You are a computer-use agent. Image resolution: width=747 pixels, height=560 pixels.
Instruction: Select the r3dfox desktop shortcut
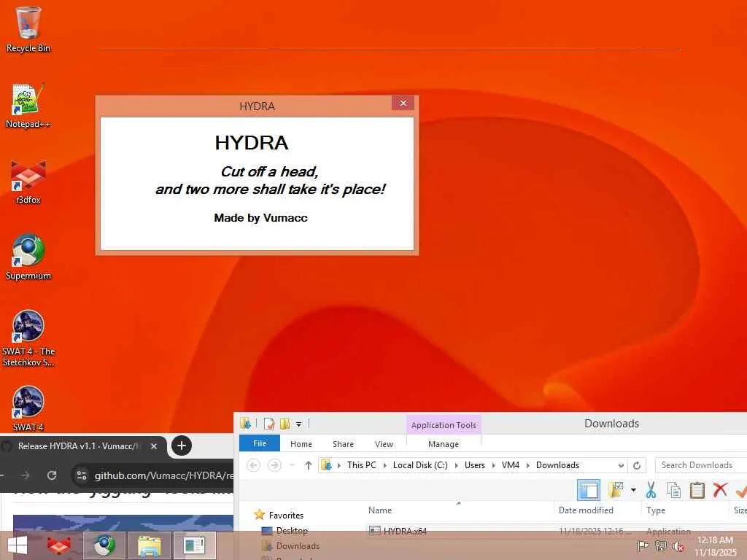28,182
